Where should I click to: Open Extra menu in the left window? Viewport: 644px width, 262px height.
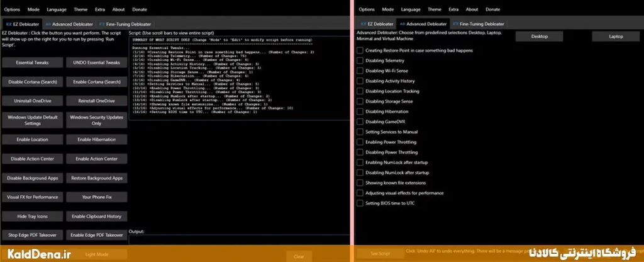[100, 9]
